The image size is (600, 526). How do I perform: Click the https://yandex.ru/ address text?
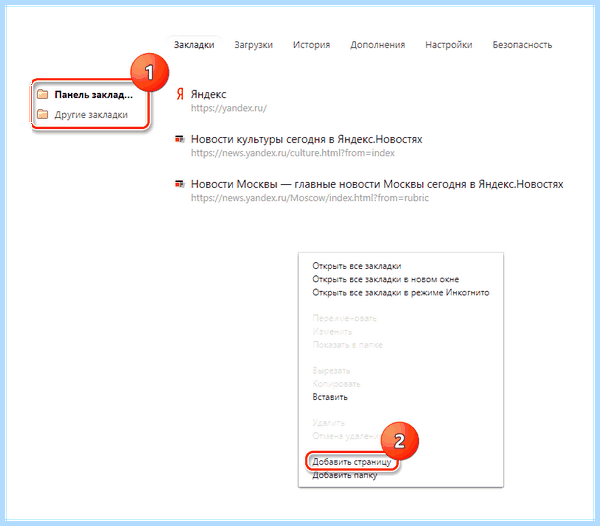[229, 108]
